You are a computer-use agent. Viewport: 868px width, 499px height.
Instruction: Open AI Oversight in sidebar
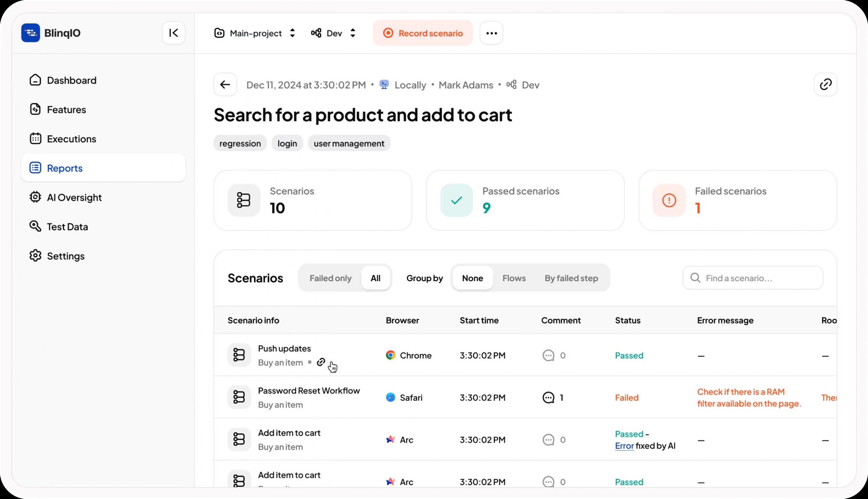click(x=74, y=197)
